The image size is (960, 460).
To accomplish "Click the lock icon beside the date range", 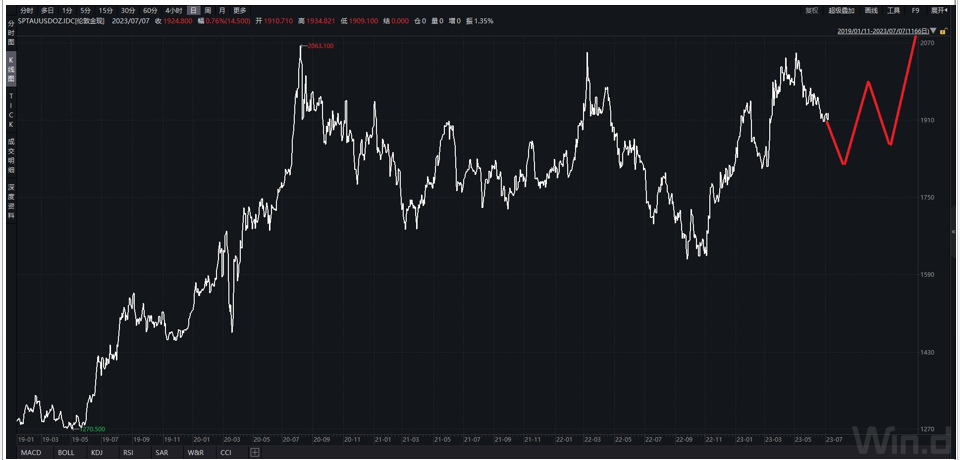I will [x=944, y=31].
